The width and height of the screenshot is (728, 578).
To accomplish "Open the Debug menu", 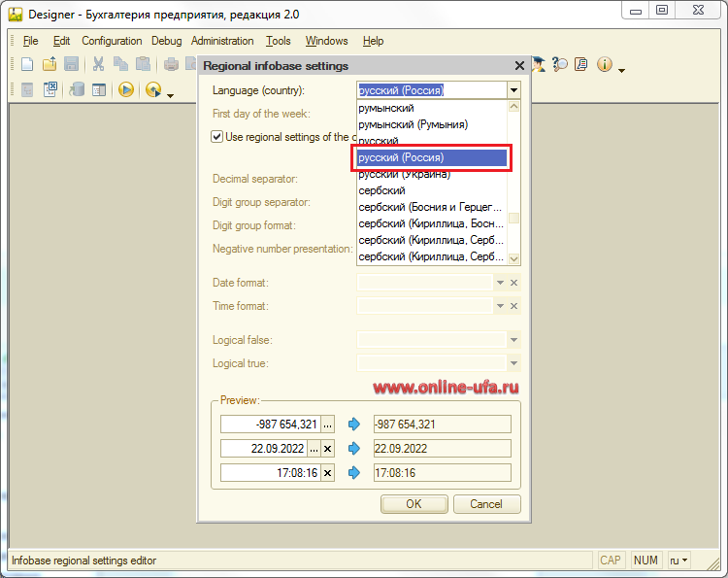I will click(x=166, y=41).
